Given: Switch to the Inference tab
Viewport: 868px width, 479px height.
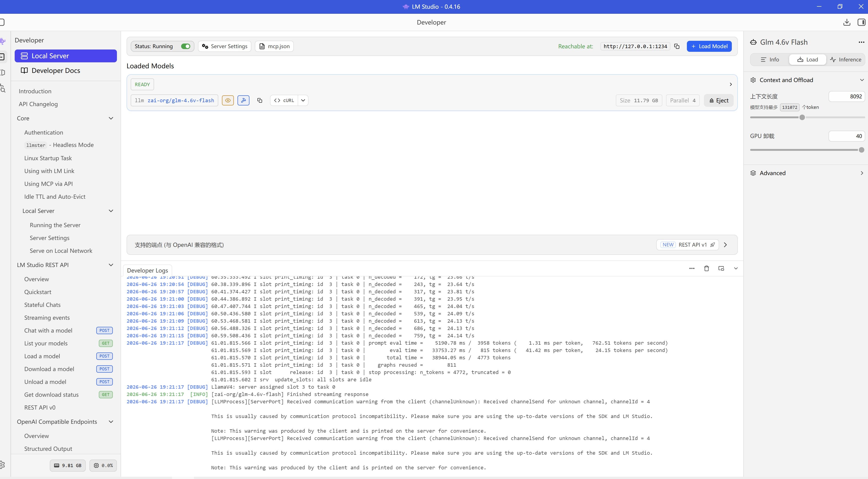Looking at the screenshot, I should click(846, 60).
